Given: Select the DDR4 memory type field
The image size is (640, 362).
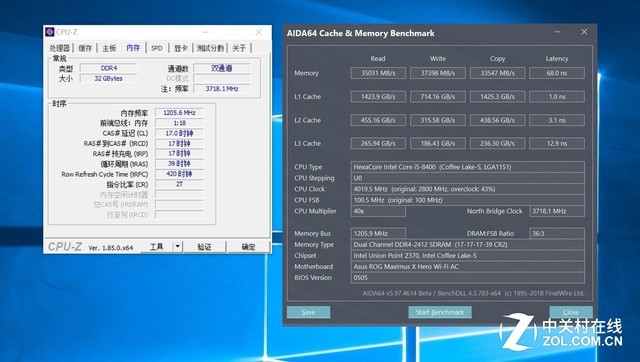Looking at the screenshot, I should point(109,68).
